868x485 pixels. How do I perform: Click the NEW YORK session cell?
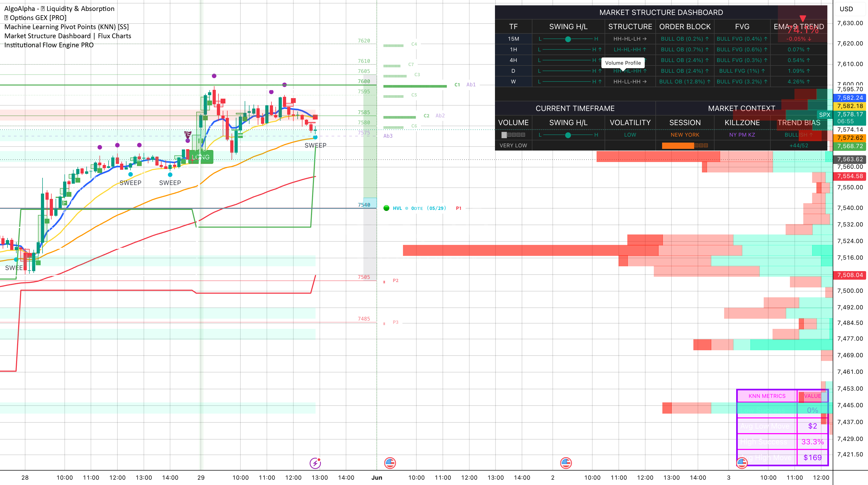[x=685, y=135]
